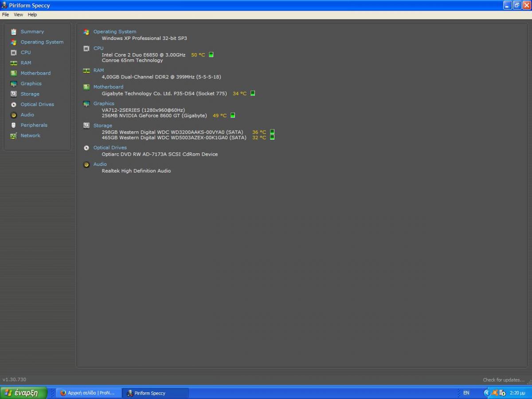Click the Optical Drives disc icon in sidebar
Viewport: 532px width, 399px height.
pos(14,105)
